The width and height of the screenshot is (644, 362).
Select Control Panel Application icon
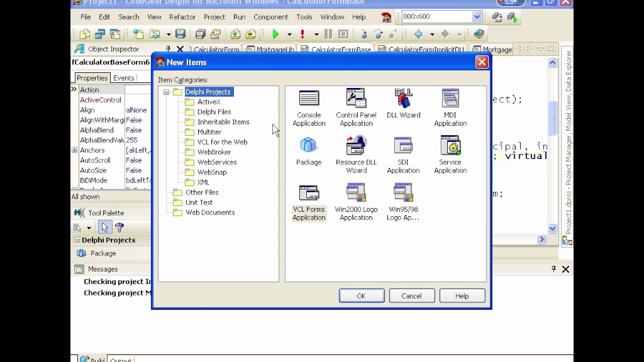click(x=356, y=99)
